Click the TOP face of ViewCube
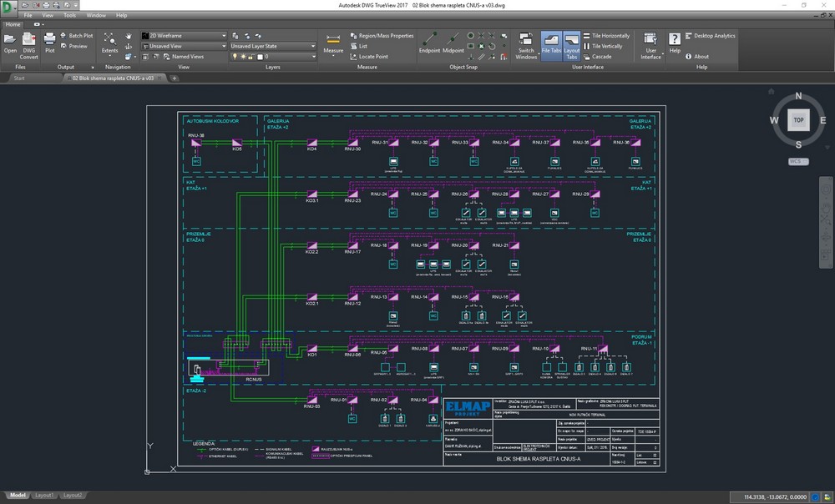Screen dimensions: 835x504 tap(798, 120)
